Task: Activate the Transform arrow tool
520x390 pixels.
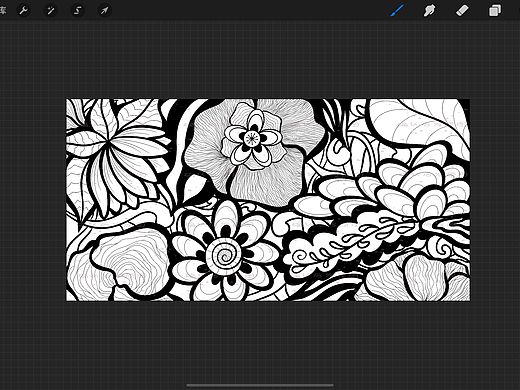Action: 105,10
